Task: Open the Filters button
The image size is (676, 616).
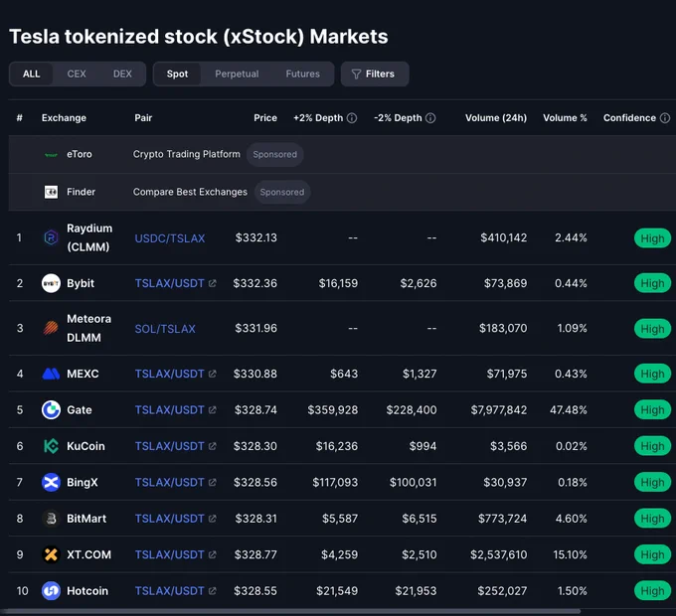Action: (375, 75)
